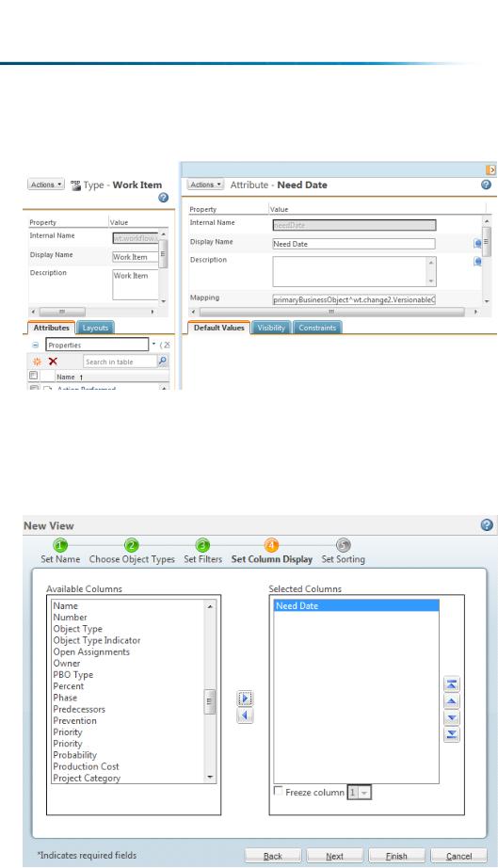This screenshot has height=868, width=498.
Task: Click the Need Date Display Name input field
Action: (354, 244)
